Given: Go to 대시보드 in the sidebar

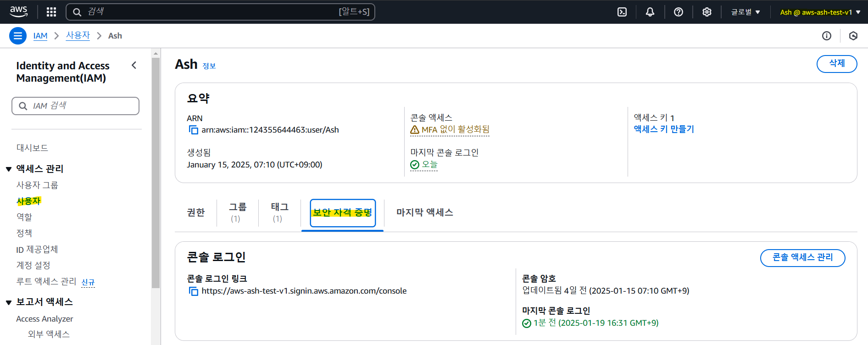Looking at the screenshot, I should 32,148.
